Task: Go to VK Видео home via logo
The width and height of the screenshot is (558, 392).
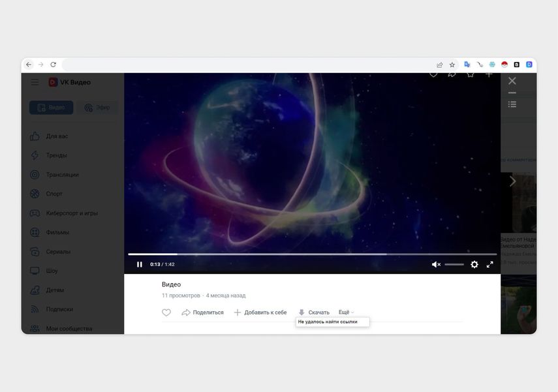Action: point(70,82)
